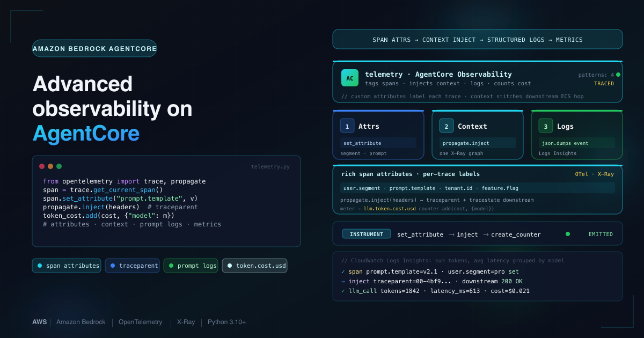Click the OTel · X-Ray label
Image resolution: width=644 pixels, height=338 pixels.
594,174
